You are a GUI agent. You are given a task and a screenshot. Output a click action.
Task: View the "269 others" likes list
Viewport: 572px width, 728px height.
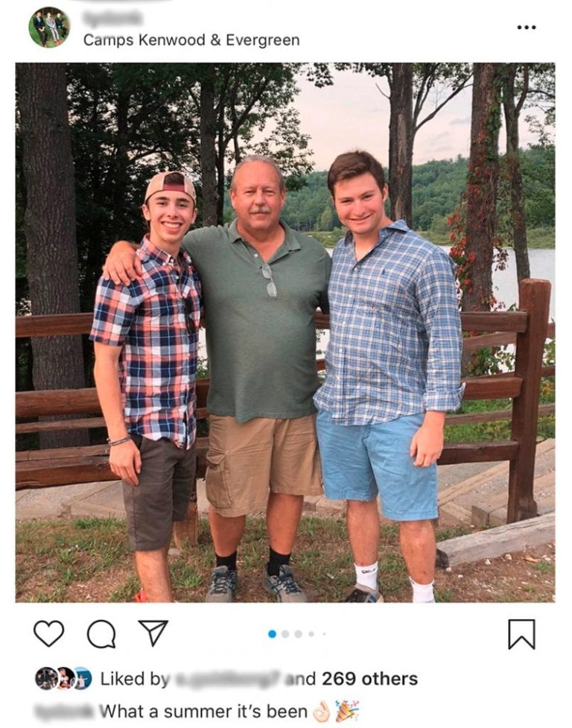(x=369, y=679)
